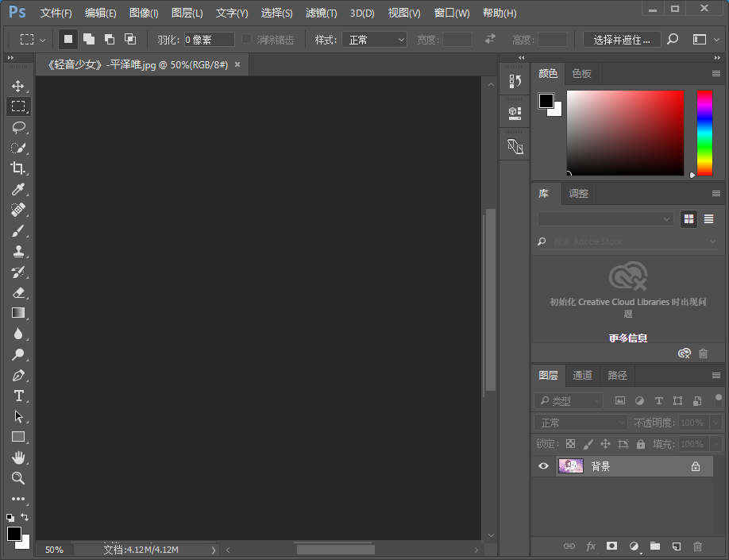Viewport: 729px width, 560px height.
Task: Open the History panel icon
Action: tap(515, 81)
